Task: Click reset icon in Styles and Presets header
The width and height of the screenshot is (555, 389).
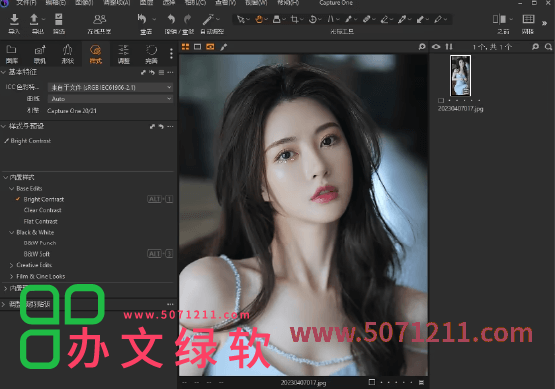Action: coord(161,126)
